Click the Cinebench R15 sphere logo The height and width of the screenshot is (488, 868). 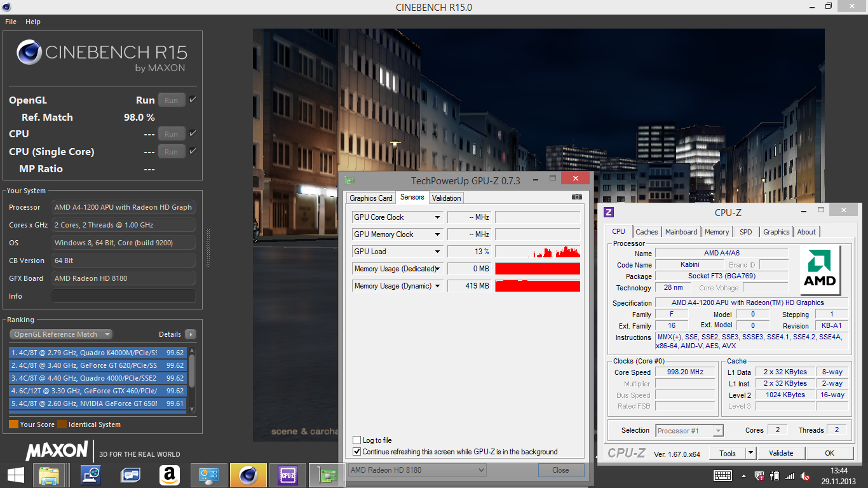[29, 52]
